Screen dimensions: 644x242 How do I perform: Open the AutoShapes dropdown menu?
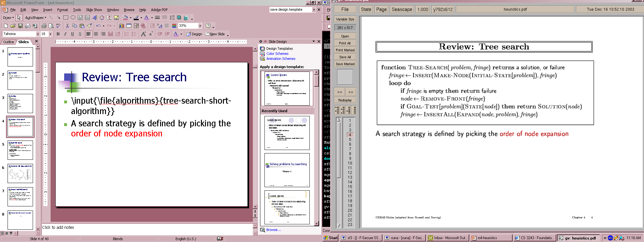point(36,18)
